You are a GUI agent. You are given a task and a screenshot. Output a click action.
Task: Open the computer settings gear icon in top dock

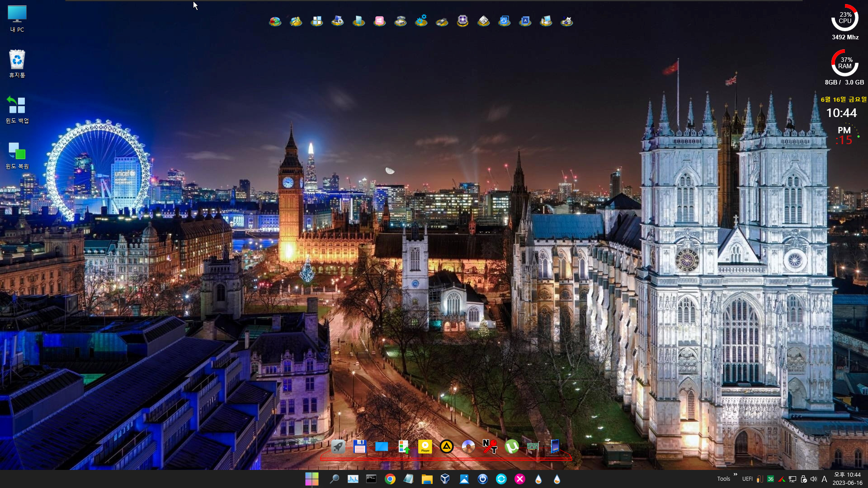click(338, 21)
